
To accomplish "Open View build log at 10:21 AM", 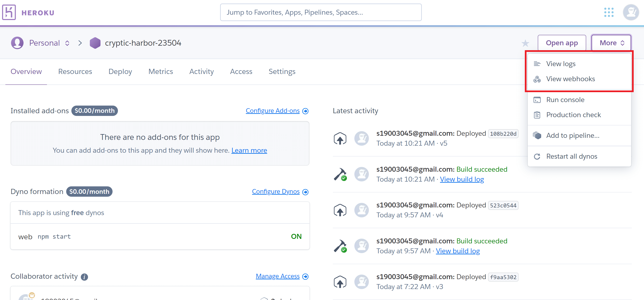I will pyautogui.click(x=462, y=180).
